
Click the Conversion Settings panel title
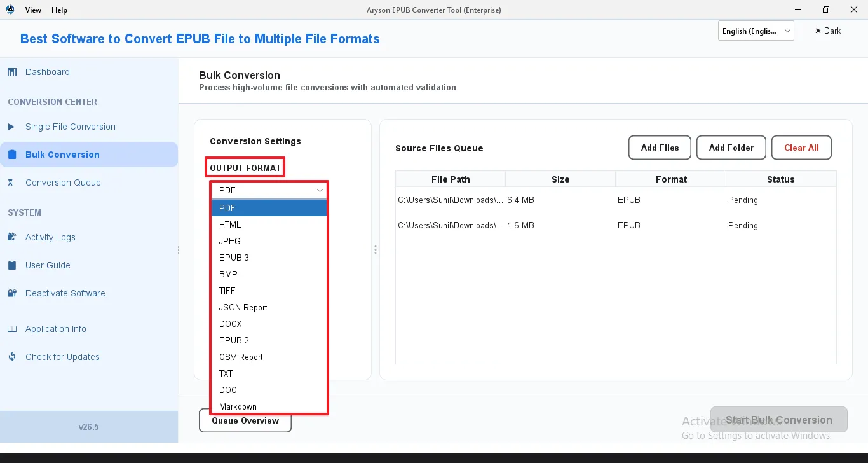click(x=255, y=141)
